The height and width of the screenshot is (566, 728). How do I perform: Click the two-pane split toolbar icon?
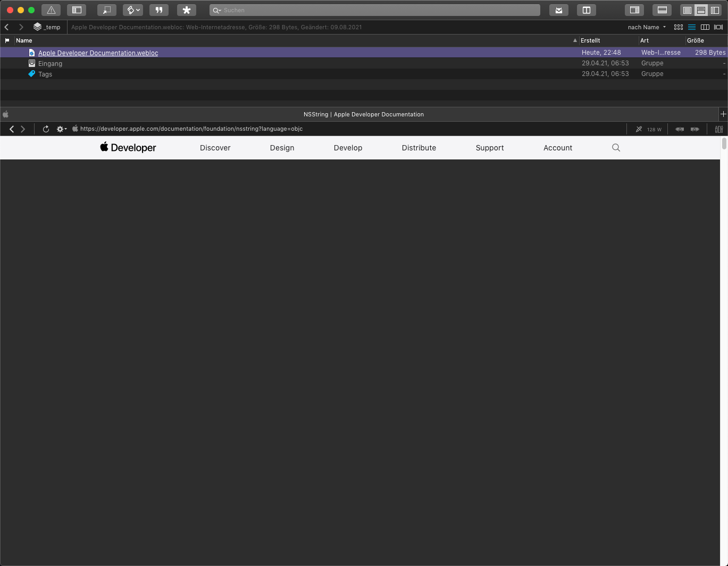pos(587,10)
